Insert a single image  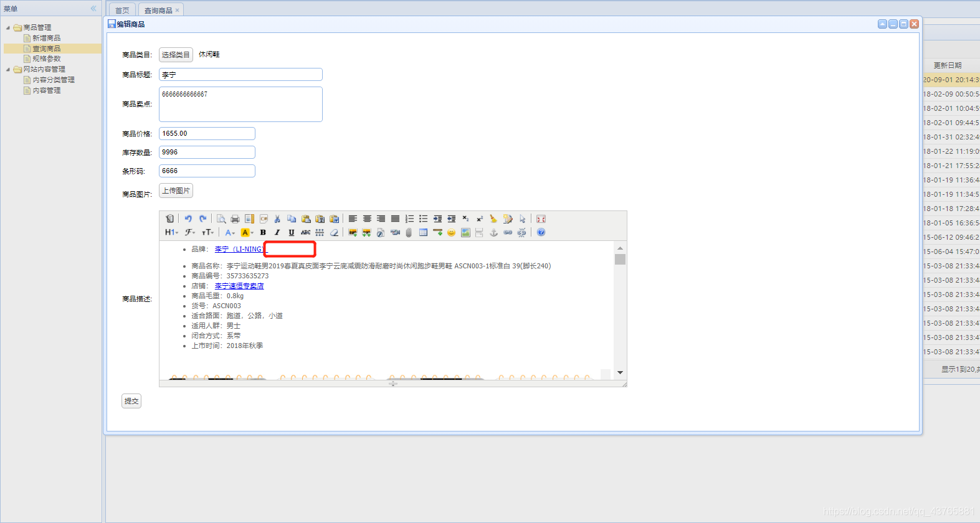click(353, 232)
